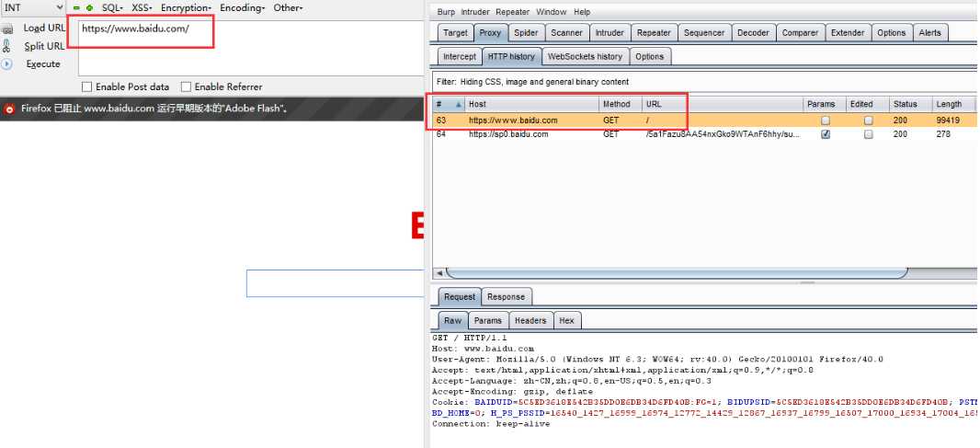Select the Hex view tab

pos(567,320)
